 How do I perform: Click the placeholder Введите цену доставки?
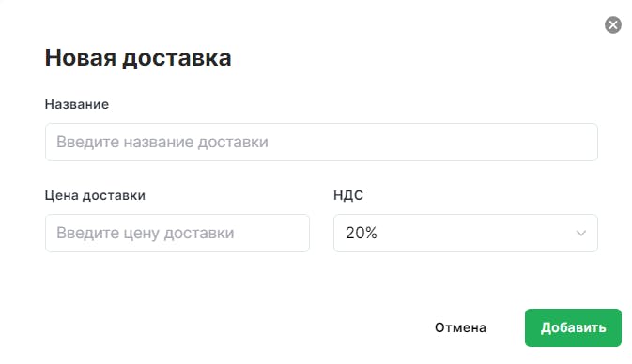pyautogui.click(x=146, y=234)
